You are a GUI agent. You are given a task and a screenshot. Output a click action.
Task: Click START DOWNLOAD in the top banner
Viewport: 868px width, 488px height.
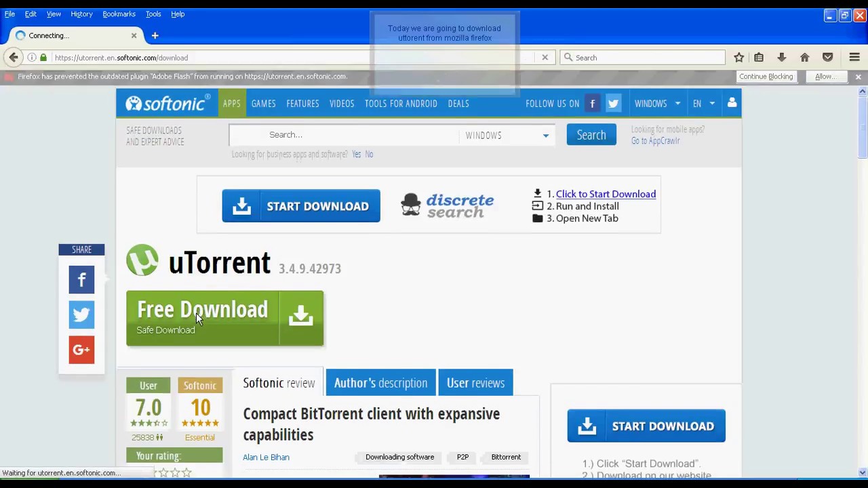tap(301, 206)
